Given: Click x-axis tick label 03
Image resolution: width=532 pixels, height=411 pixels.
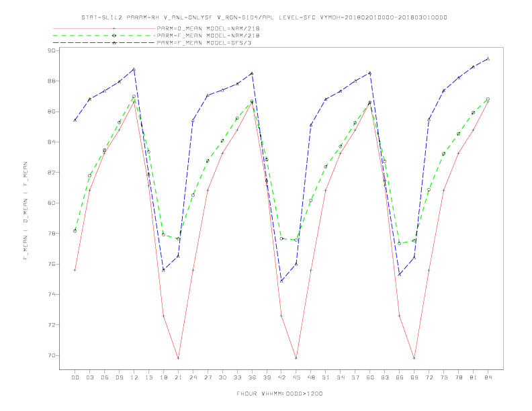Looking at the screenshot, I should coord(89,377).
